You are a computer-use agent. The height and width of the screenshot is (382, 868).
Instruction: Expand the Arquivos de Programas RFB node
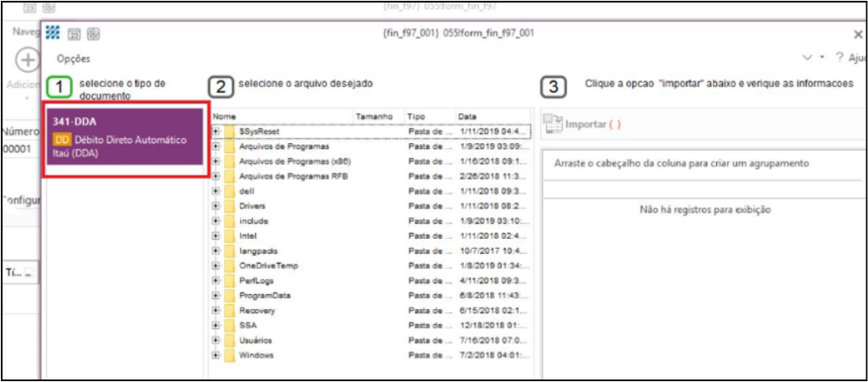click(216, 177)
